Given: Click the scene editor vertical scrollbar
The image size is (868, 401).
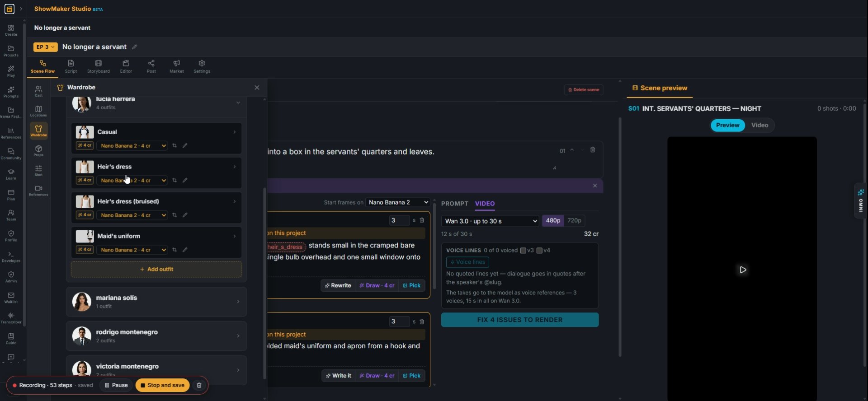Looking at the screenshot, I should coord(620,237).
